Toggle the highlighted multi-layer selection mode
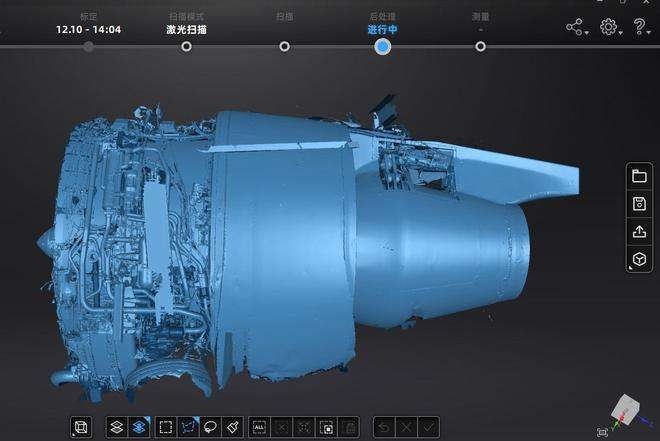The width and height of the screenshot is (660, 441). pyautogui.click(x=139, y=427)
